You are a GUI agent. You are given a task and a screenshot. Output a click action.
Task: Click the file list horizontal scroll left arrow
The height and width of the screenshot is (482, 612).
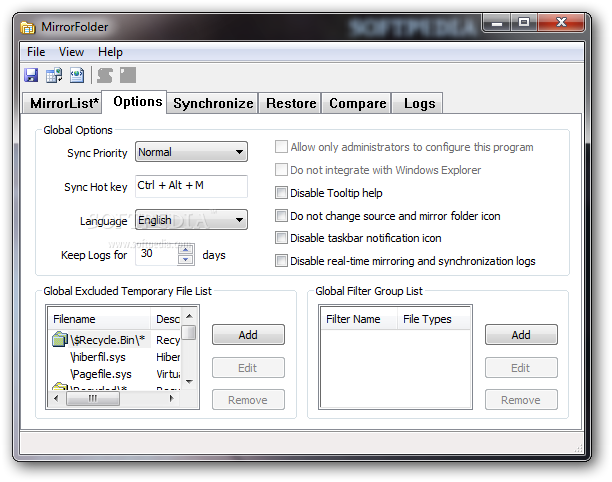pos(56,398)
